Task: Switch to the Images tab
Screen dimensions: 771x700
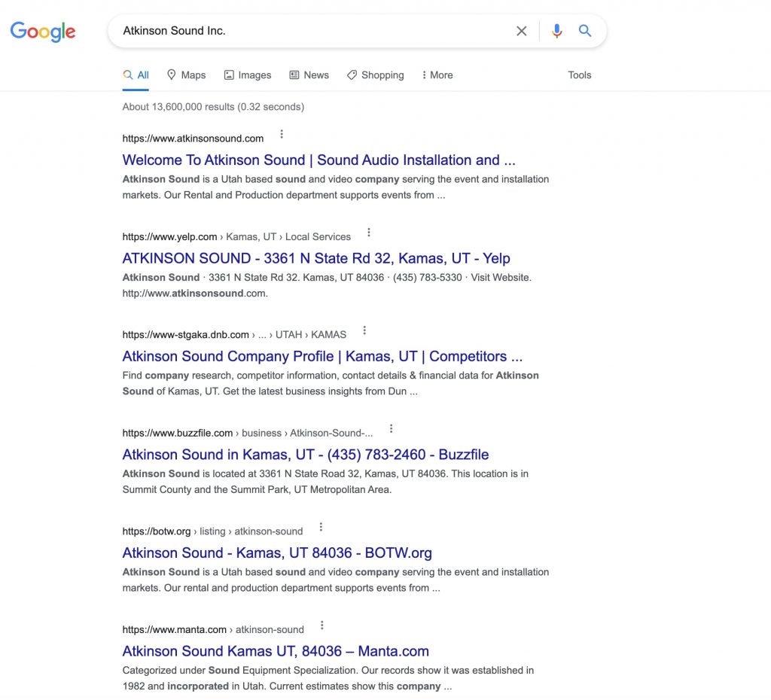Action: pos(248,75)
